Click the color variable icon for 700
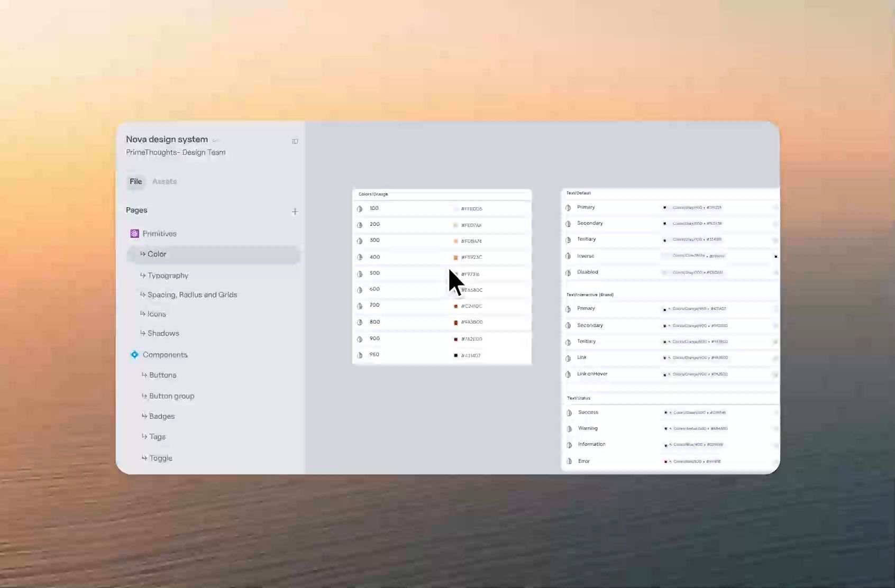 pos(360,306)
